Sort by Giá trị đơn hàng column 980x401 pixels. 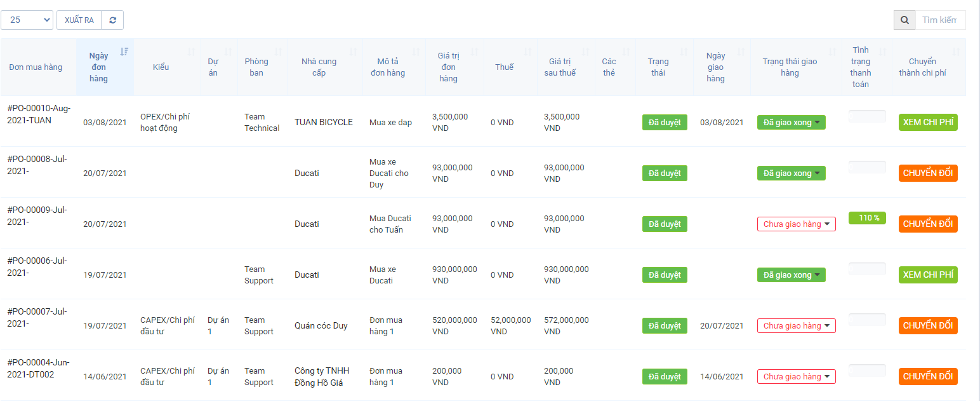[448, 67]
